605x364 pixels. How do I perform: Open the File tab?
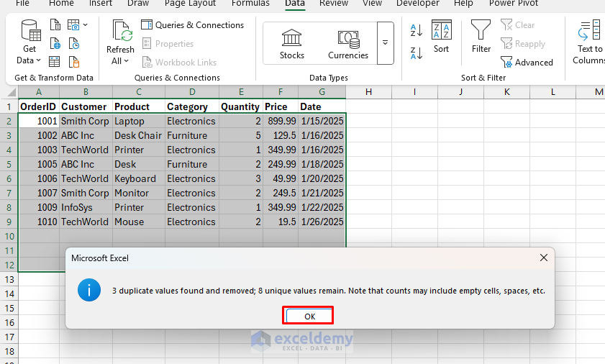pos(22,4)
